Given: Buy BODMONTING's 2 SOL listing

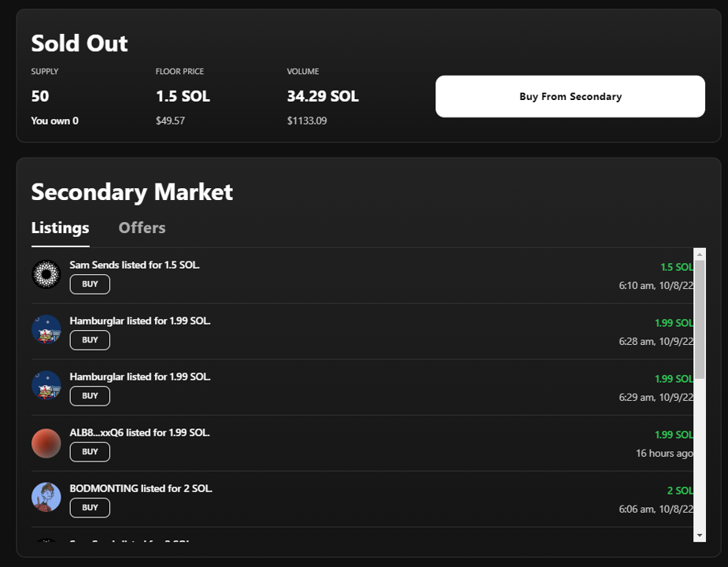Looking at the screenshot, I should tap(90, 508).
